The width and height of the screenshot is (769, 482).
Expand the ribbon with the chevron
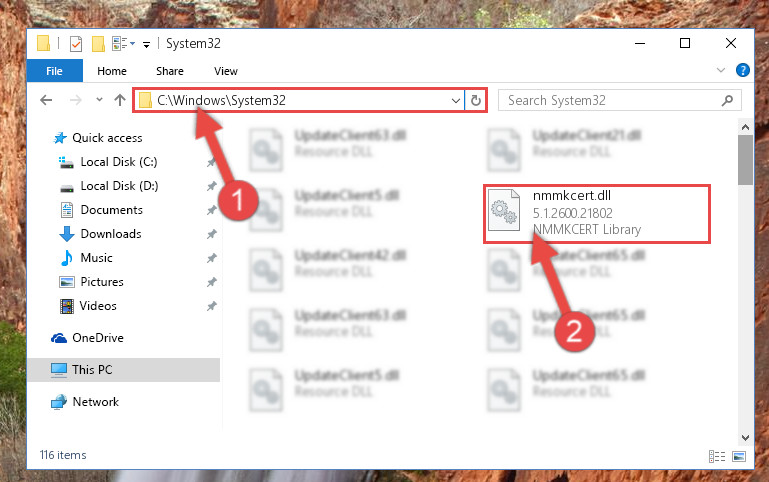click(720, 70)
